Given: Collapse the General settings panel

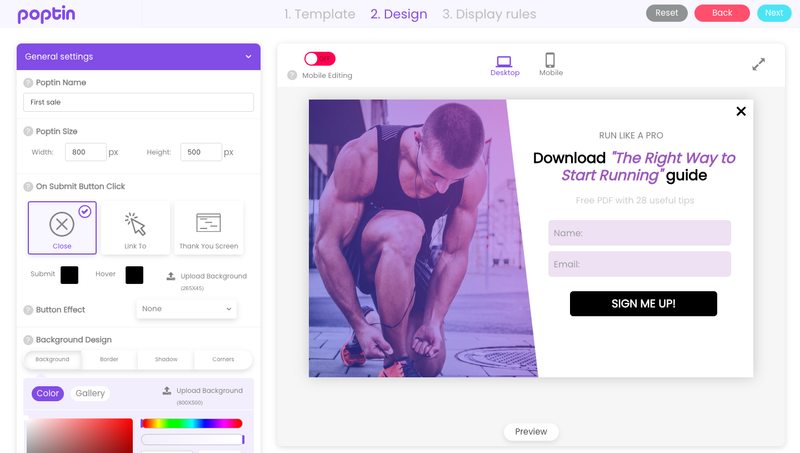Looking at the screenshot, I should click(248, 57).
